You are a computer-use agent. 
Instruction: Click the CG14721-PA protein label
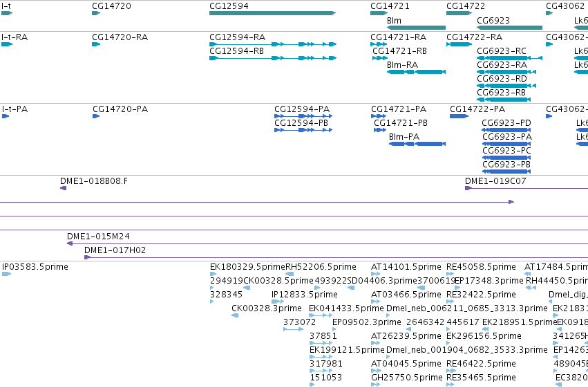click(399, 109)
